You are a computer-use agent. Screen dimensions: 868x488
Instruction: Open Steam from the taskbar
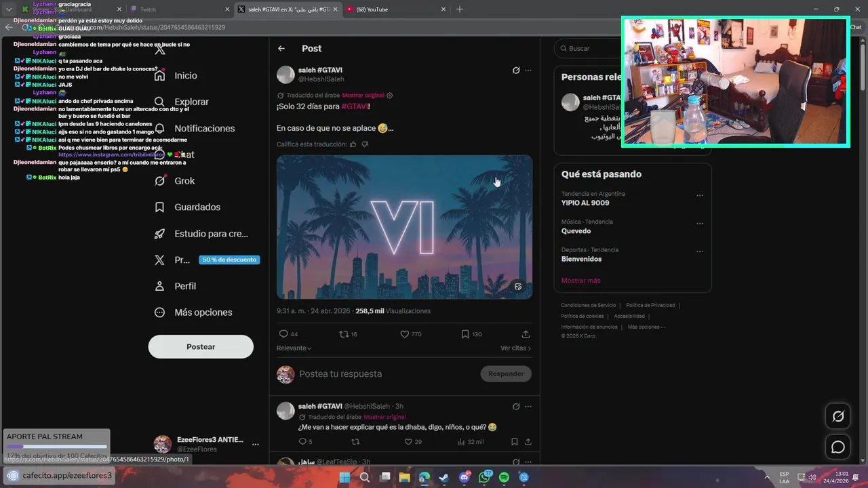(x=444, y=477)
